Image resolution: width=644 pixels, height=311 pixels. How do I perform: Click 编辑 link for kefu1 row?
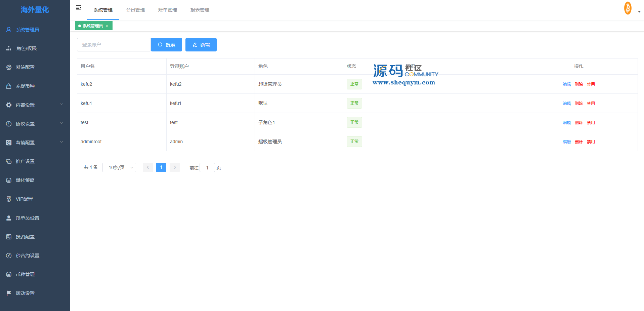[x=566, y=104]
